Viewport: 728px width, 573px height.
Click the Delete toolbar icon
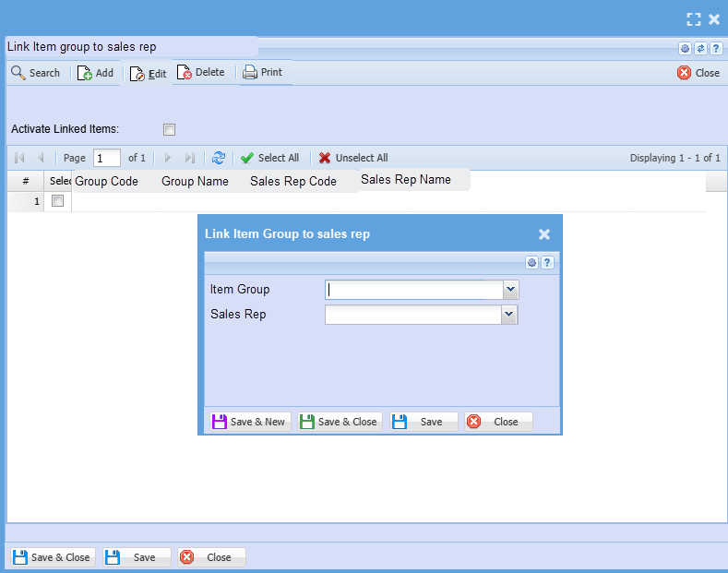click(185, 73)
